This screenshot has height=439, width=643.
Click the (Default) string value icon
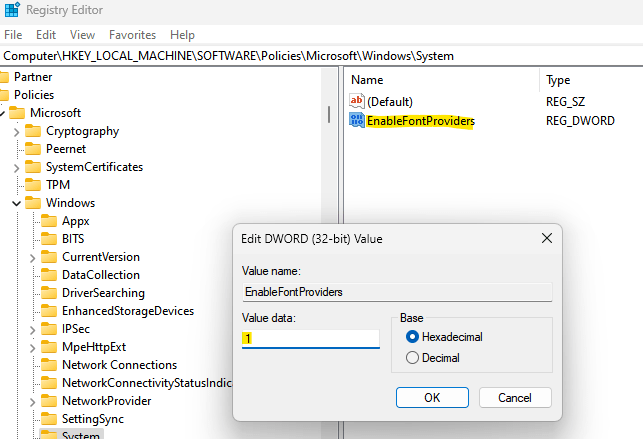(x=357, y=101)
